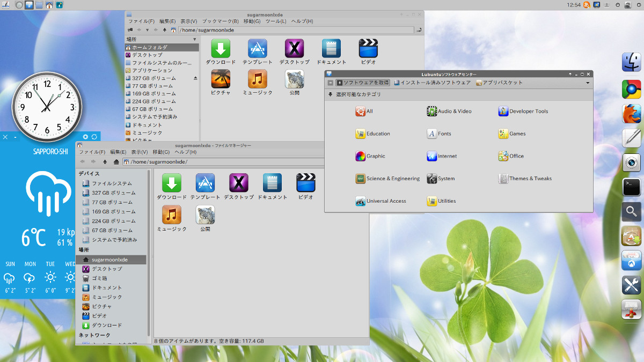Screen dimensions: 644x362
Task: Open the 場所 side pane dropdown
Action: click(195, 40)
